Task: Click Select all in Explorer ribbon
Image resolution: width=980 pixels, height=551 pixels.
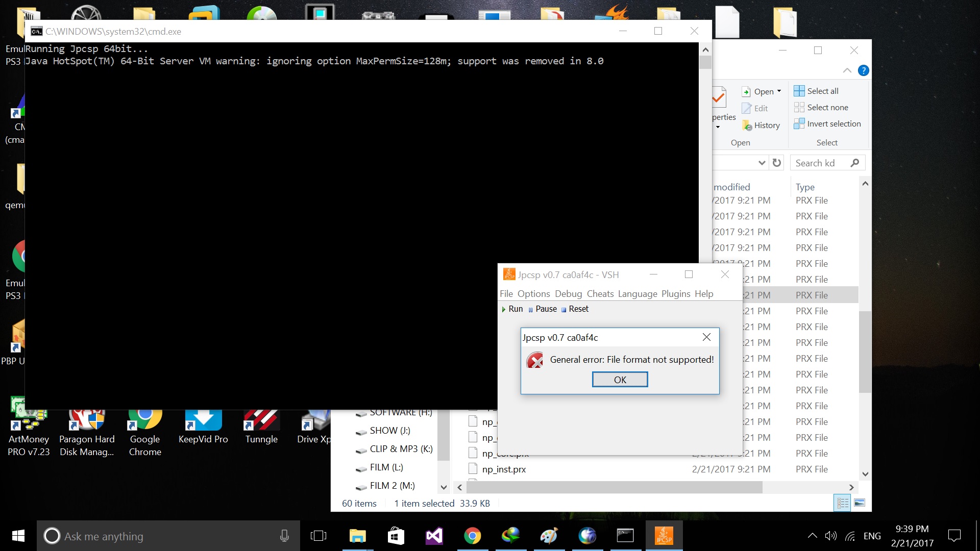Action: [816, 91]
